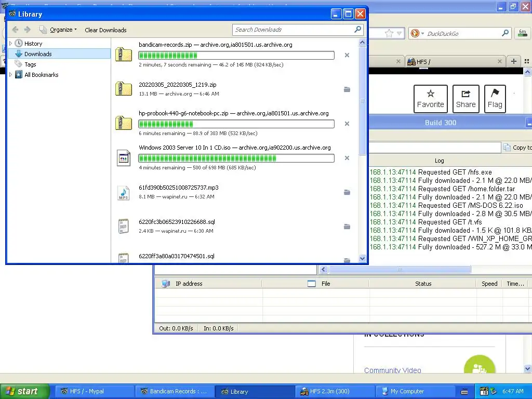Viewport: 532px width, 399px height.
Task: Click the 6220fc3b06523910226688.sql document icon
Action: (x=124, y=227)
